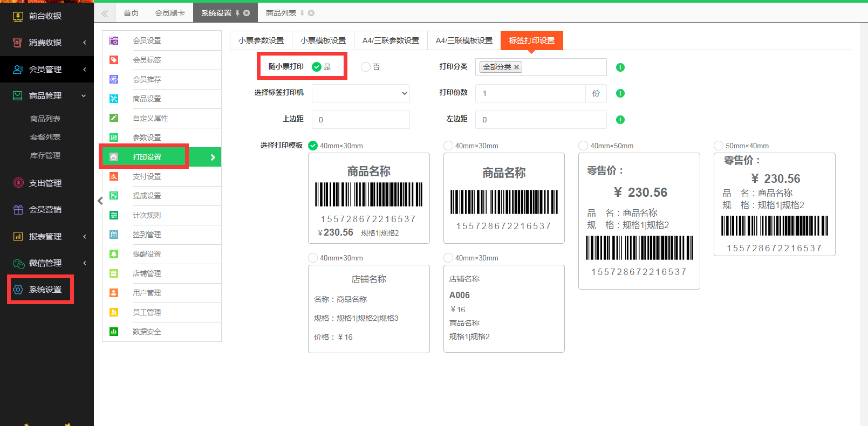Expand 报表管理 sidebar menu arrow
Image resolution: width=868 pixels, height=426 pixels.
(85, 236)
